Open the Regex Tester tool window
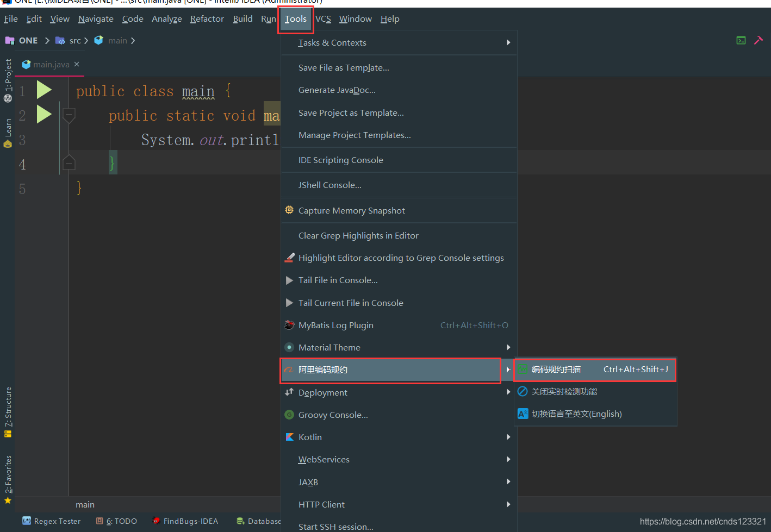 [x=51, y=521]
